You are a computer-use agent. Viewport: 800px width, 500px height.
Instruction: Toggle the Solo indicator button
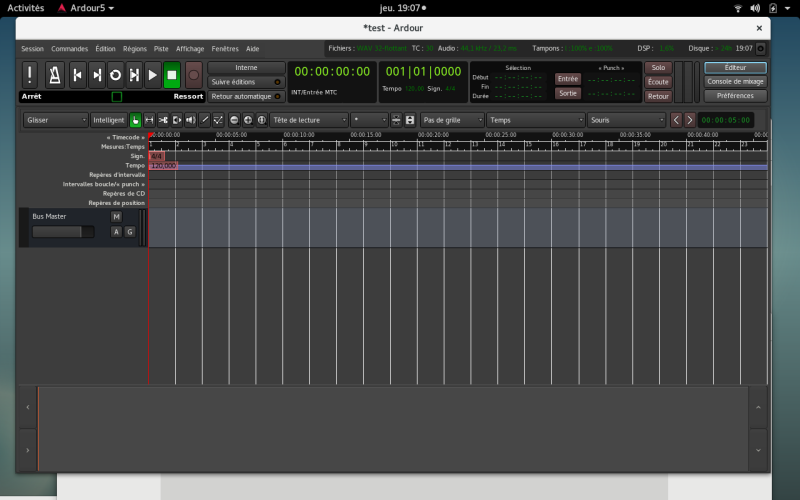pos(658,67)
